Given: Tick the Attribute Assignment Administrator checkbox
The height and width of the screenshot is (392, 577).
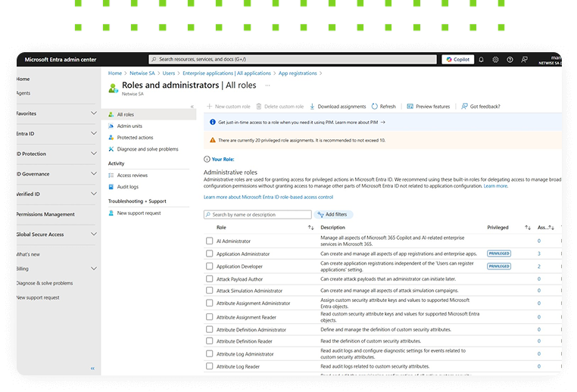Looking at the screenshot, I should tap(210, 303).
